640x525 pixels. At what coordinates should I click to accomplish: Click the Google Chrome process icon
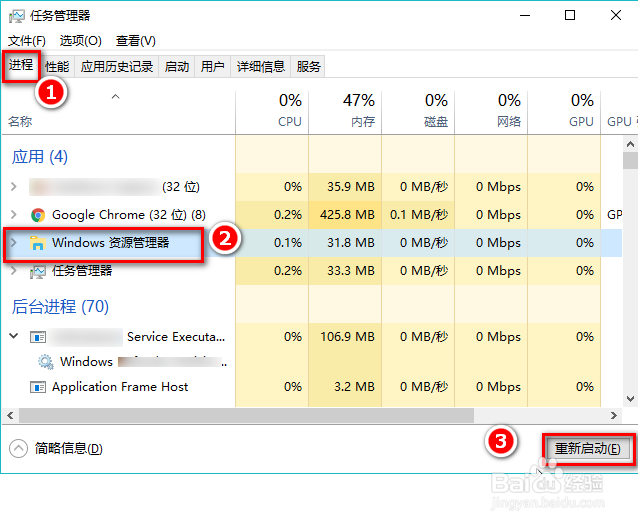coord(38,215)
